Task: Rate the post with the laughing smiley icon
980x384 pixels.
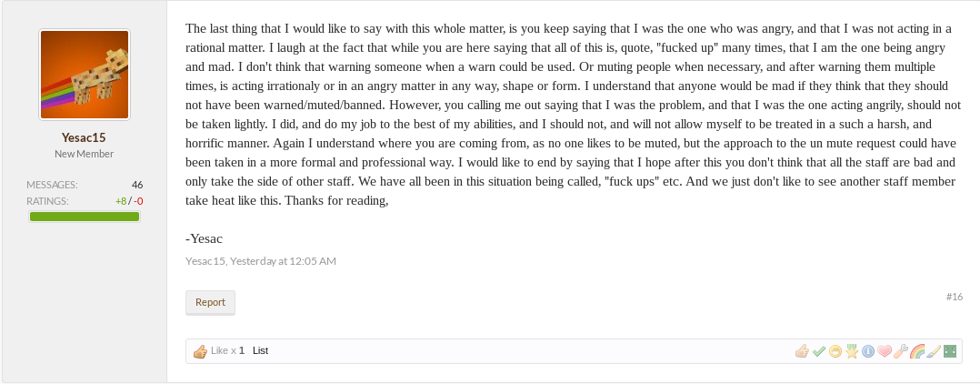Action: click(x=835, y=351)
